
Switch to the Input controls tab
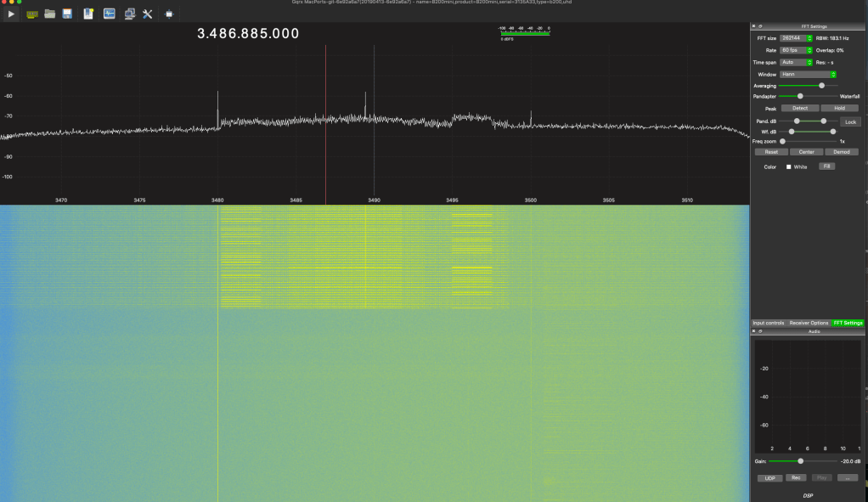point(768,323)
